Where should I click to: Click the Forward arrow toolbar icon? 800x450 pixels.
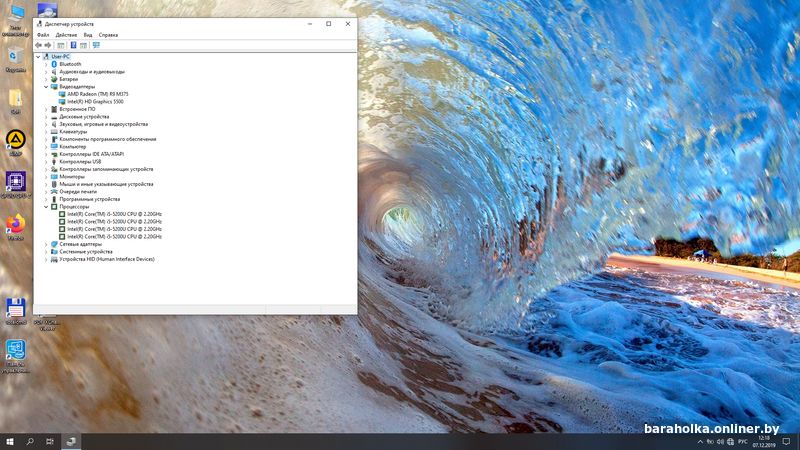(x=48, y=45)
